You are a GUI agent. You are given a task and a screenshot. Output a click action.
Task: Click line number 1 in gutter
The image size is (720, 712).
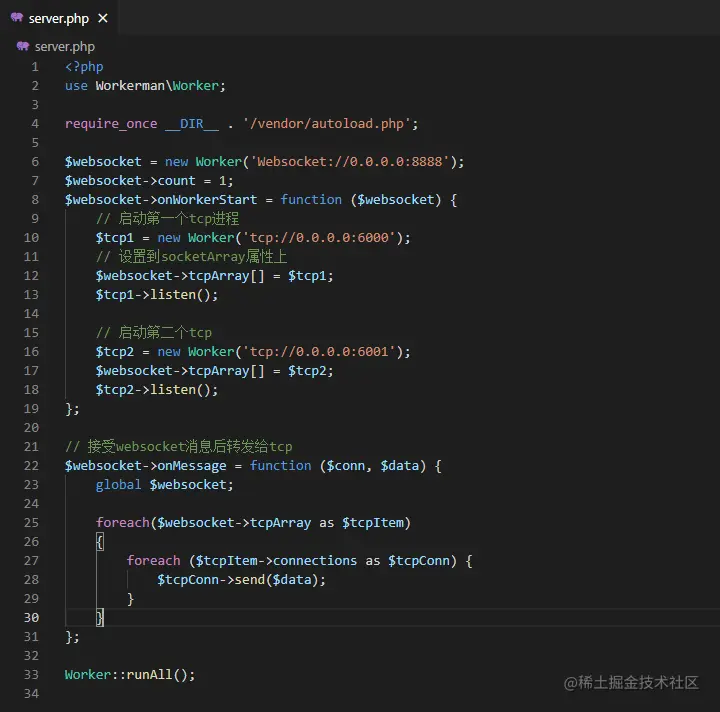coord(35,67)
